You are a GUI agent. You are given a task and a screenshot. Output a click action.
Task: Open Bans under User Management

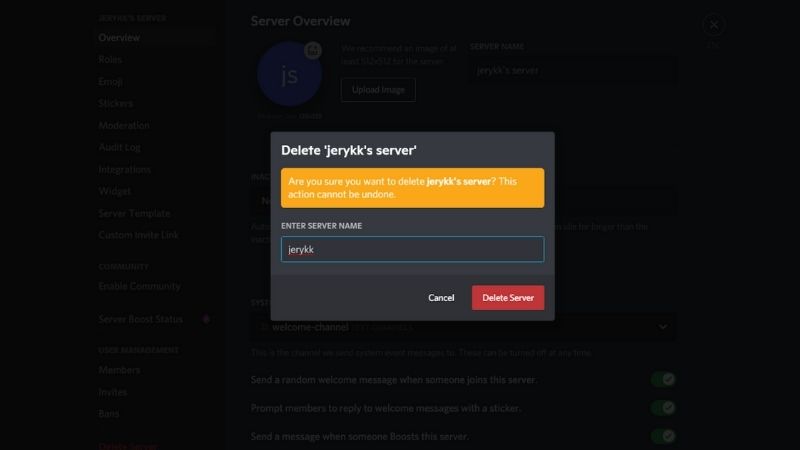(109, 414)
